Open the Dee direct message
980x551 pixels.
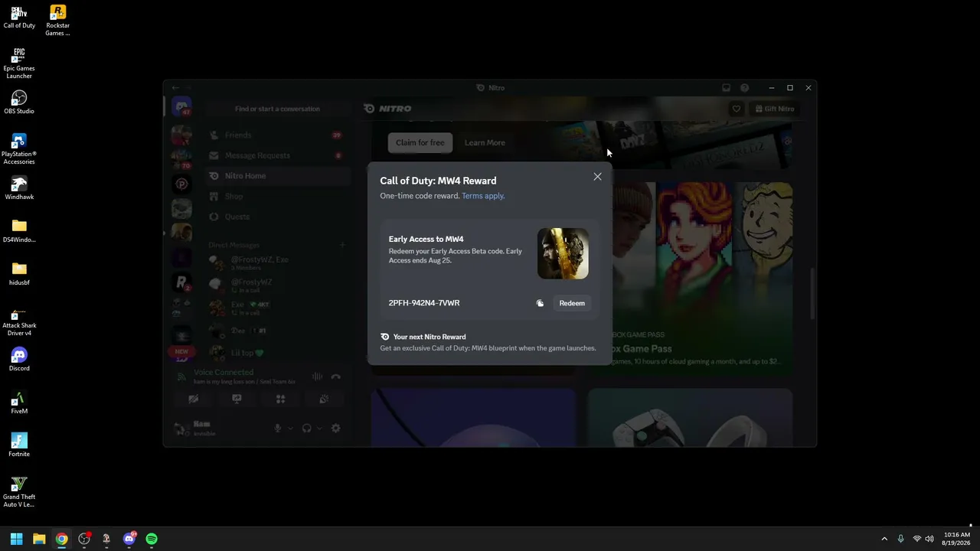pyautogui.click(x=277, y=331)
